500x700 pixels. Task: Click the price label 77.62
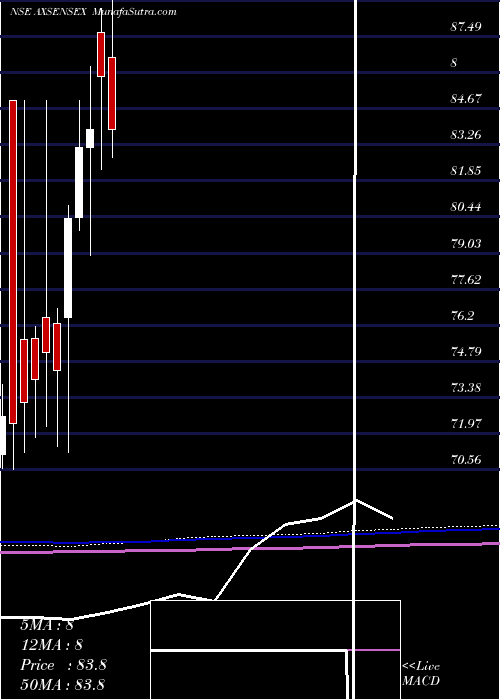point(466,280)
